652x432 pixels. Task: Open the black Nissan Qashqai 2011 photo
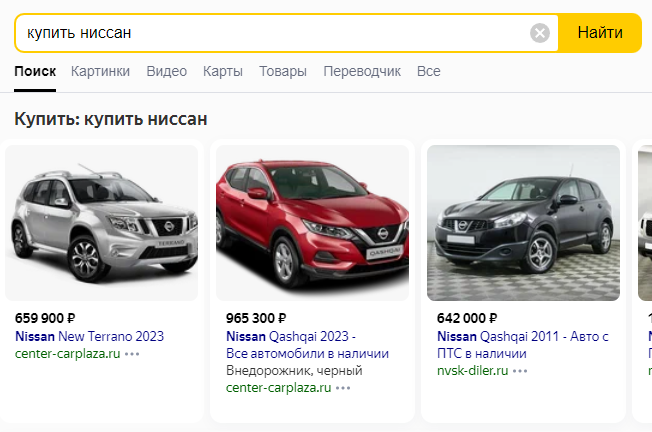pyautogui.click(x=523, y=223)
